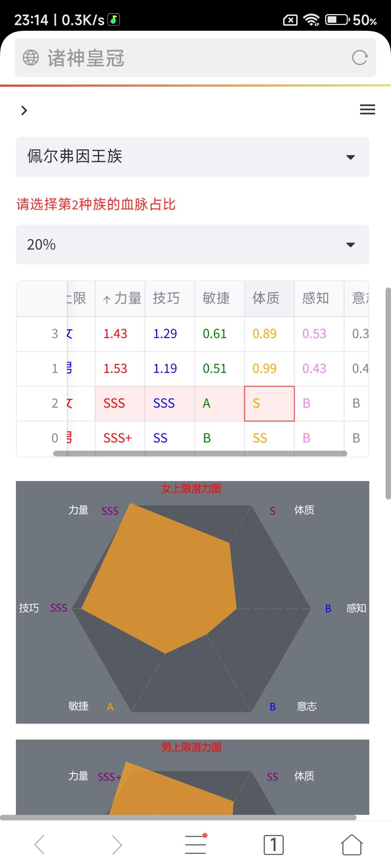Open the browser menu with red dot

click(195, 844)
